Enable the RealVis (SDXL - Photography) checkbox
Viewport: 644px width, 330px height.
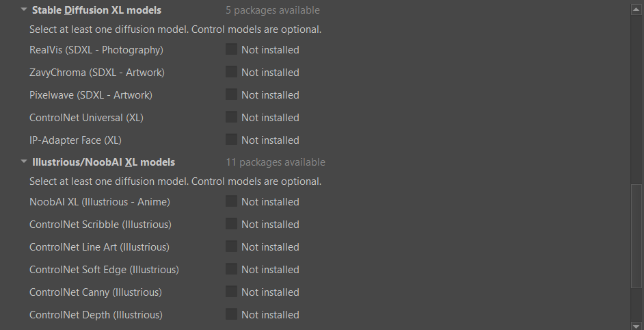coord(231,49)
